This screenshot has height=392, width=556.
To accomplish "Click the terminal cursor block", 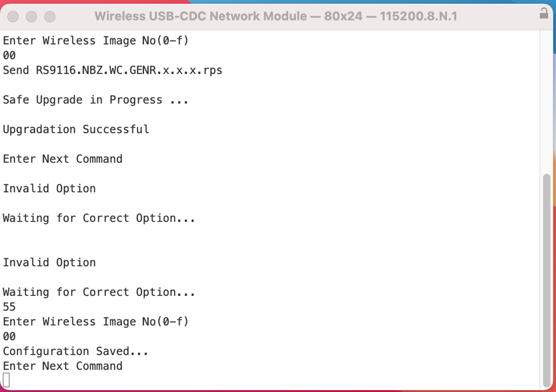I will [x=5, y=380].
